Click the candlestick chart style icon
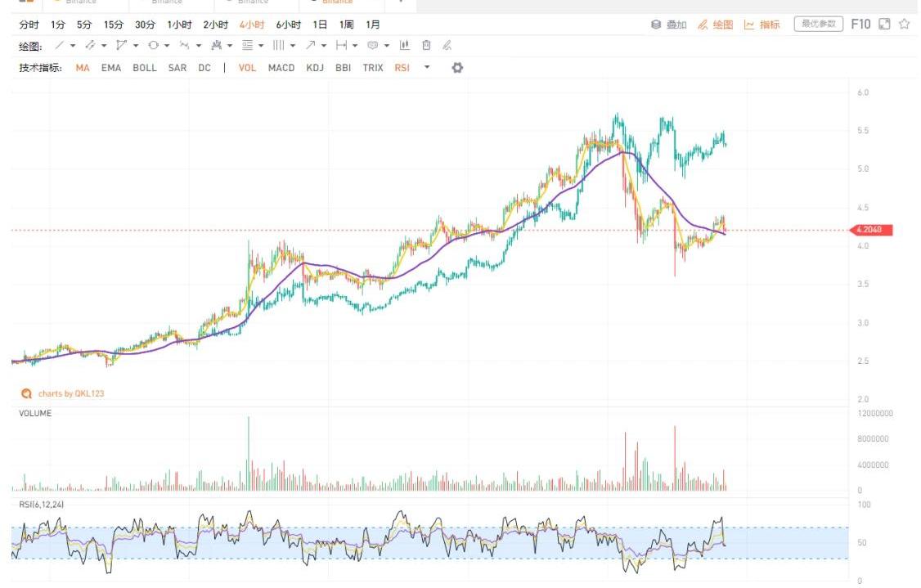921x588 pixels. [404, 46]
